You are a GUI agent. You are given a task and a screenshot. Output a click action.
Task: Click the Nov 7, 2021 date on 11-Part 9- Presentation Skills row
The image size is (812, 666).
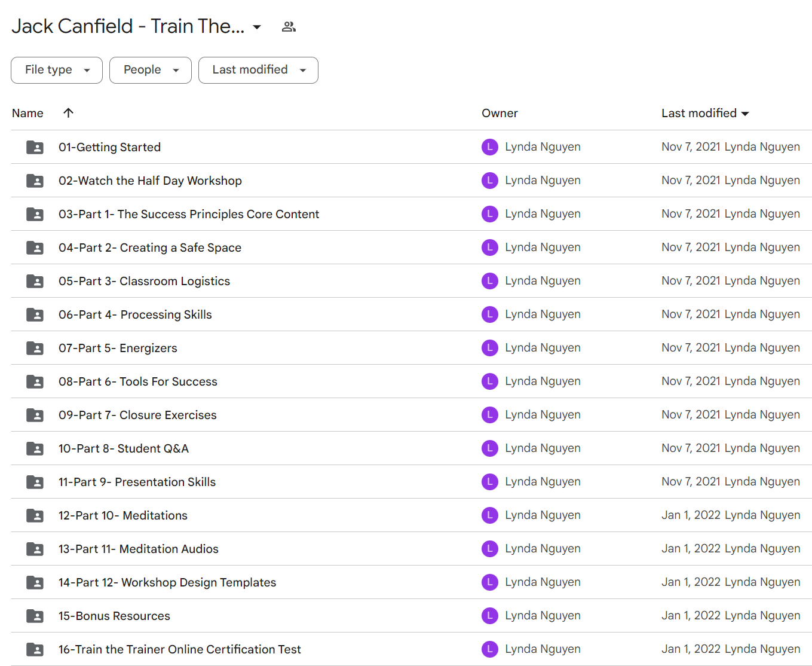click(691, 482)
